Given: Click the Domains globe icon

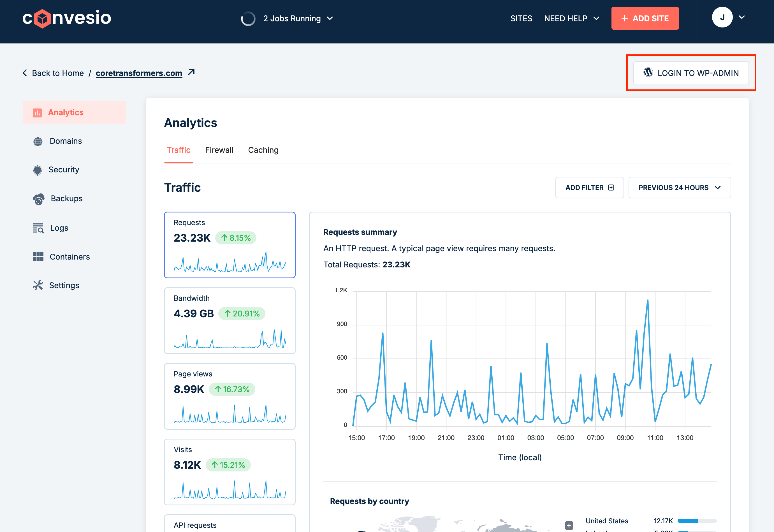Looking at the screenshot, I should pyautogui.click(x=38, y=141).
